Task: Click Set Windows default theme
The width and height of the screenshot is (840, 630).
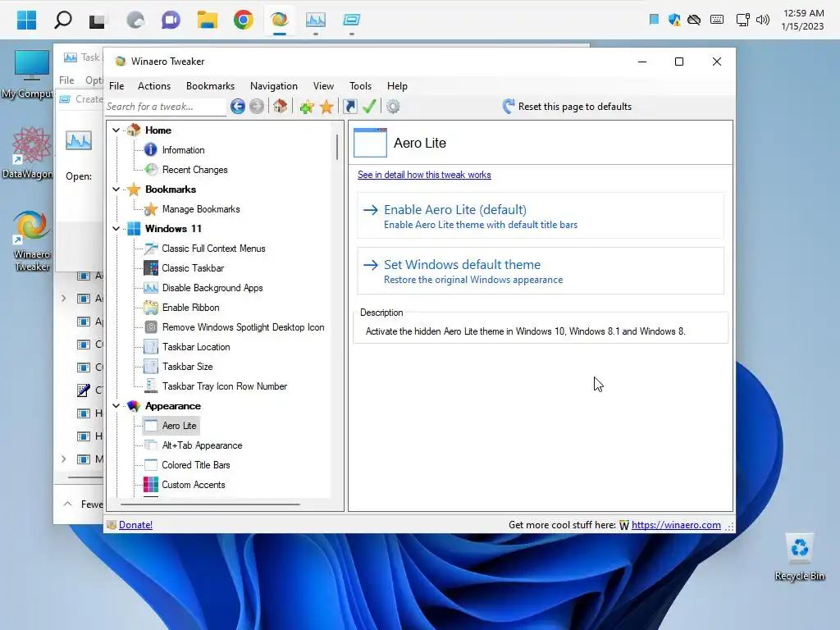Action: tap(541, 271)
